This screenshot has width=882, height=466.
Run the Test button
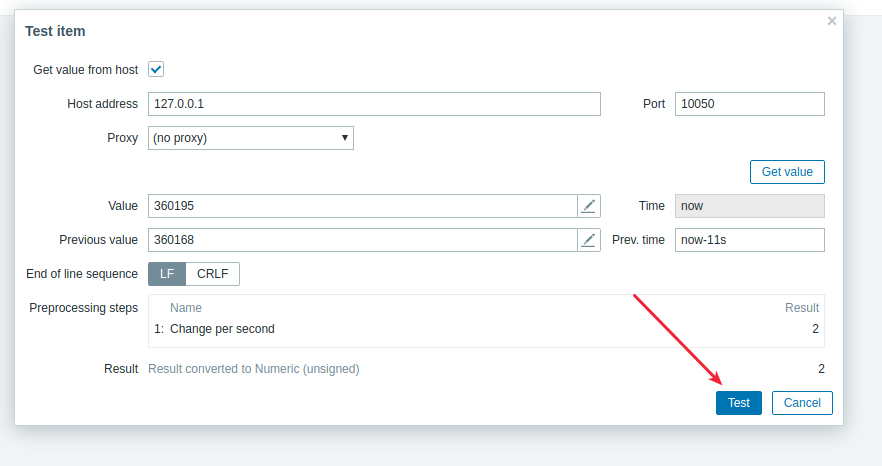point(739,403)
